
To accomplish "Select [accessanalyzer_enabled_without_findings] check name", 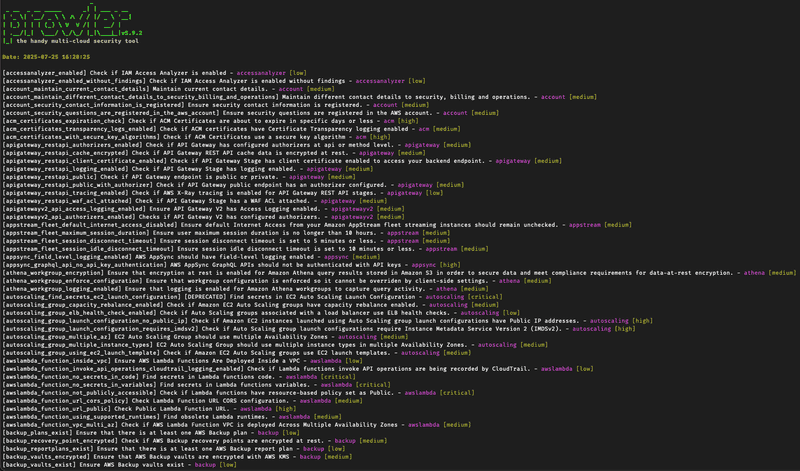I will (74, 81).
